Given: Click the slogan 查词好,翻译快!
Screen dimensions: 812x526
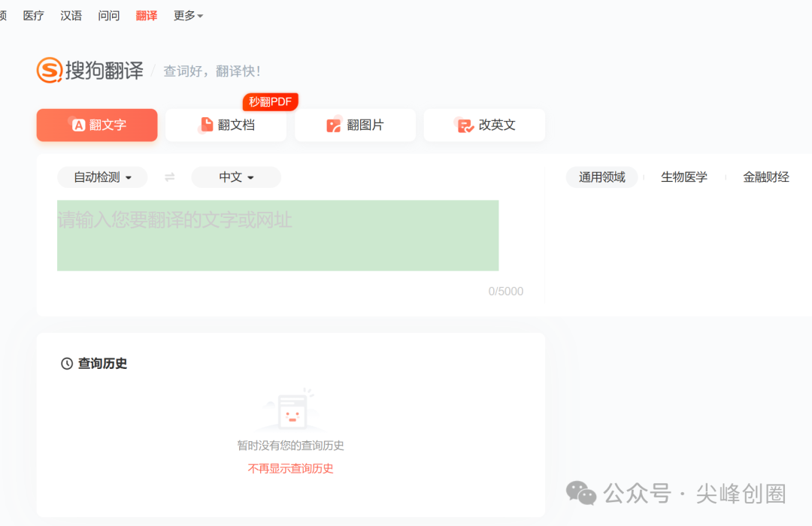Looking at the screenshot, I should pos(212,71).
